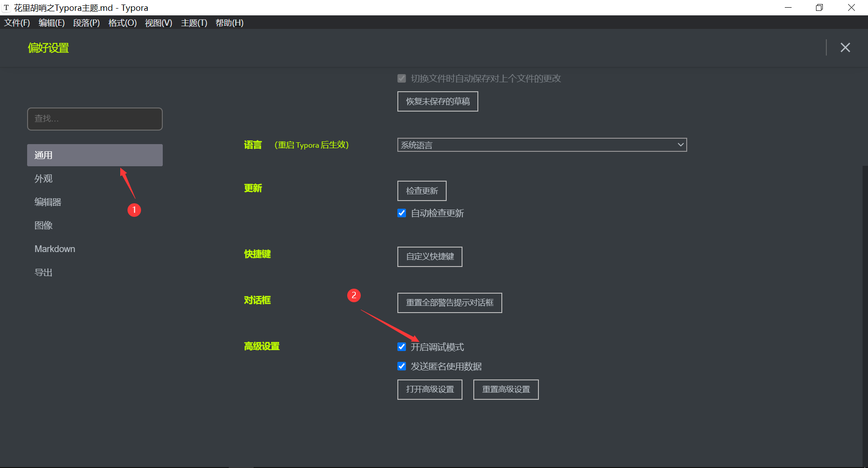Image resolution: width=868 pixels, height=468 pixels.
Task: Switch to 外观 settings category
Action: [95, 178]
